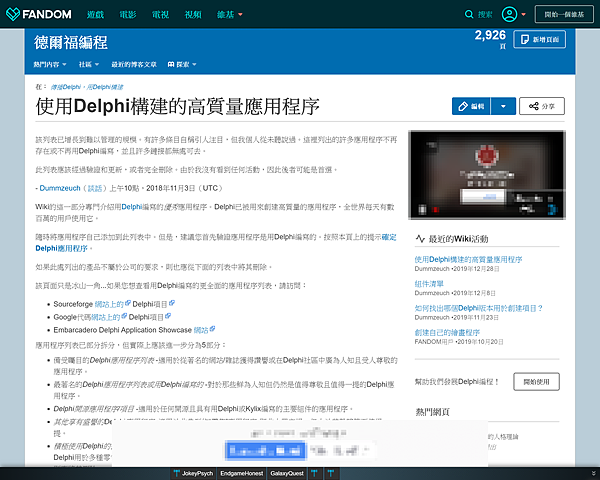Open Sourceforge 網站上的 link
Image resolution: width=600 pixels, height=480 pixels.
pos(109,304)
